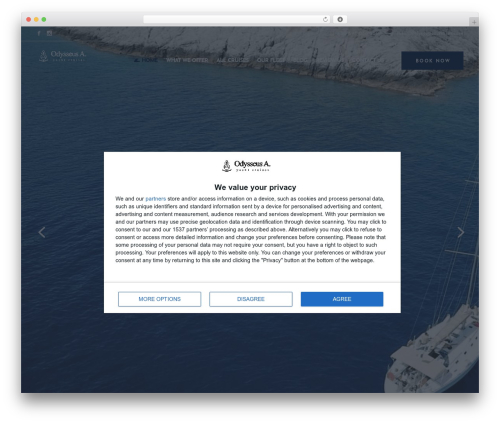The height and width of the screenshot is (423, 500).
Task: Click the browser address bar
Action: [x=237, y=19]
